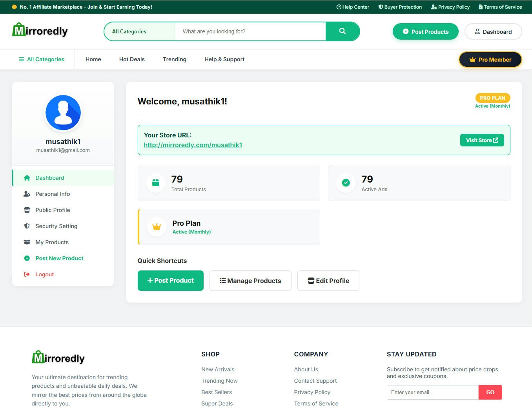Select Trending in the navigation menu
The width and height of the screenshot is (532, 420).
click(x=174, y=59)
